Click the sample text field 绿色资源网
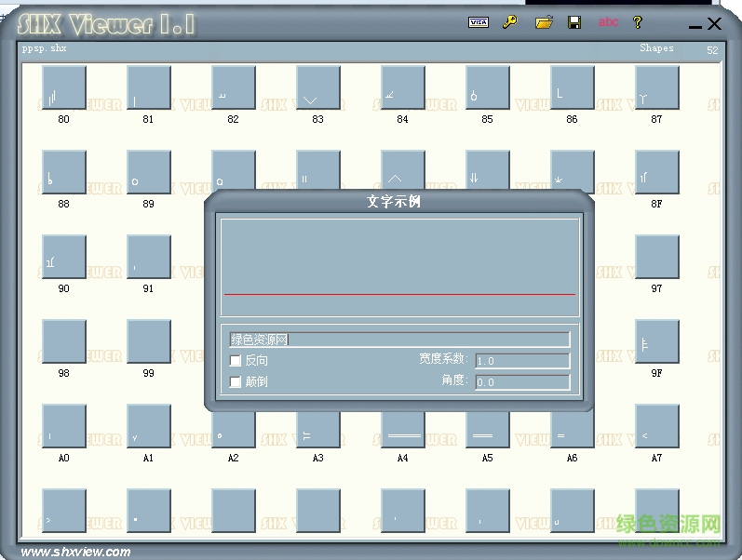The image size is (742, 560). (399, 340)
